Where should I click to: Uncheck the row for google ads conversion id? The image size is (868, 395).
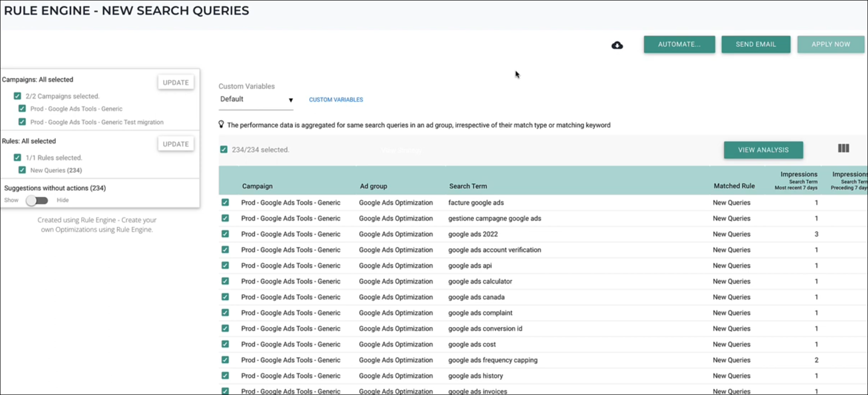(225, 328)
